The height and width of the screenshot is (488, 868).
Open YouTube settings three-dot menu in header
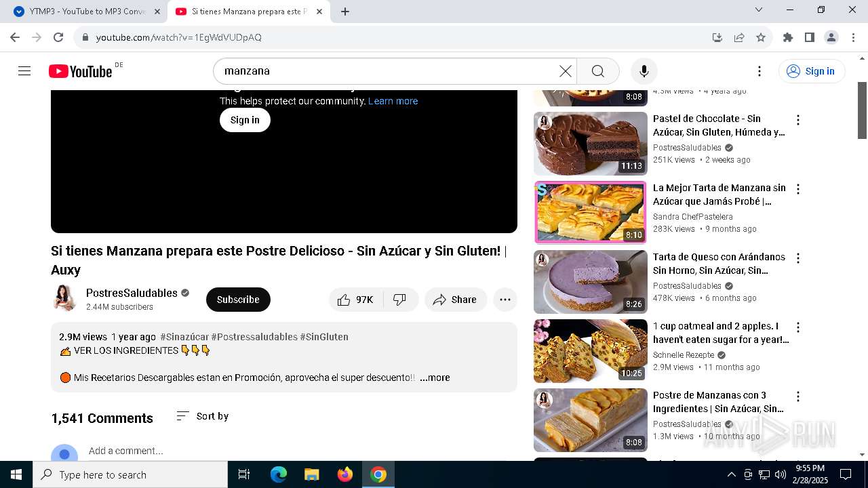[x=759, y=71]
